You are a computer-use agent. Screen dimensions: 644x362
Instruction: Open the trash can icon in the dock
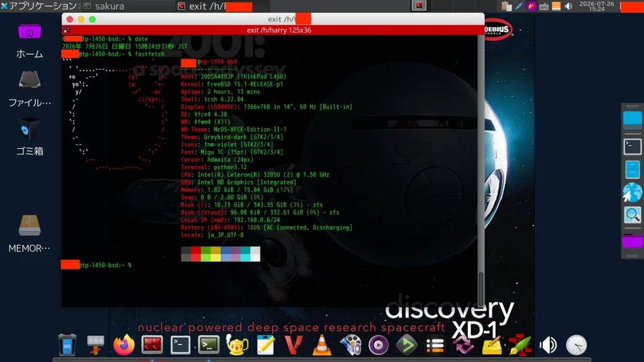click(x=67, y=345)
